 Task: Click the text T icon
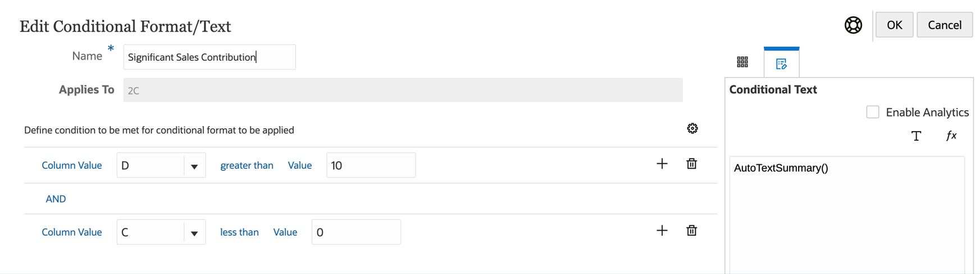click(x=916, y=136)
